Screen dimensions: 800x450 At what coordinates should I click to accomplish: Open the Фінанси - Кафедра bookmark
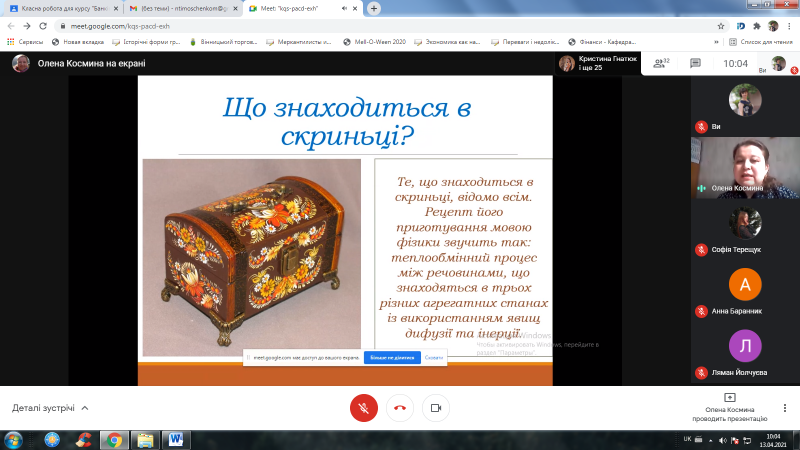[602, 42]
